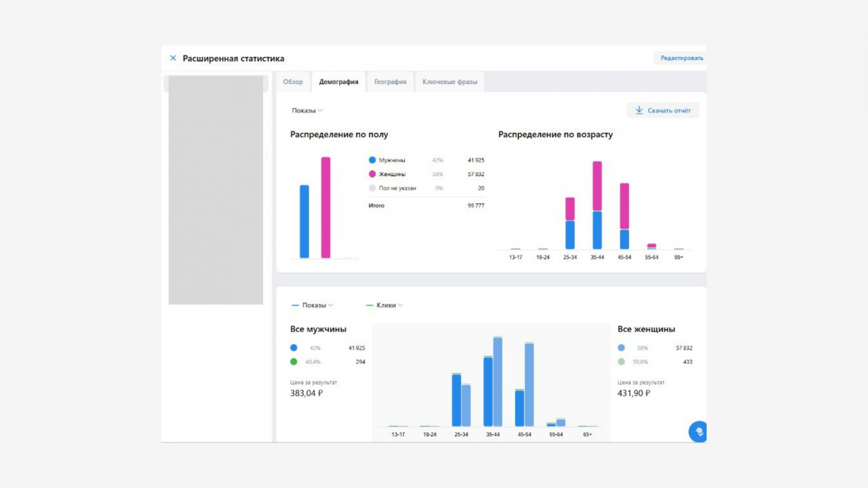Open the chat support bubble icon
Image resolution: width=868 pixels, height=488 pixels.
pos(698,432)
